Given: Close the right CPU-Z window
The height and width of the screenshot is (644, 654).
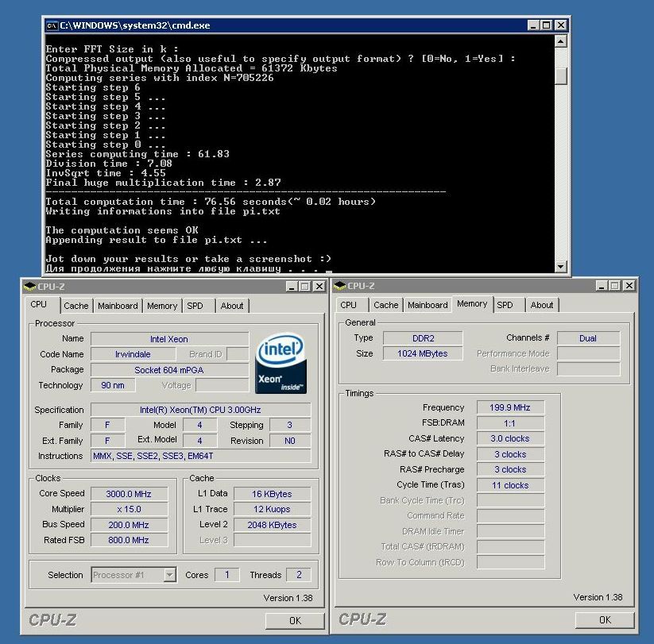Looking at the screenshot, I should (629, 286).
